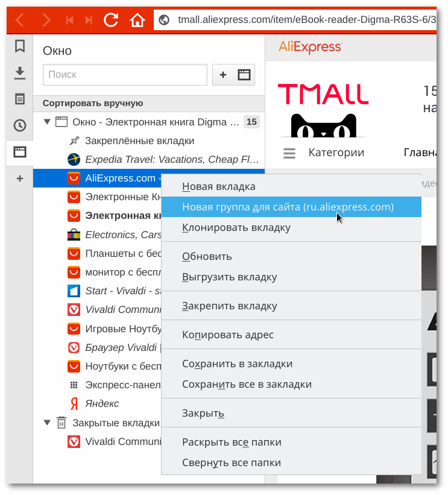Collapse the Окно - Электронная книга tree
448x495 pixels.
point(48,122)
